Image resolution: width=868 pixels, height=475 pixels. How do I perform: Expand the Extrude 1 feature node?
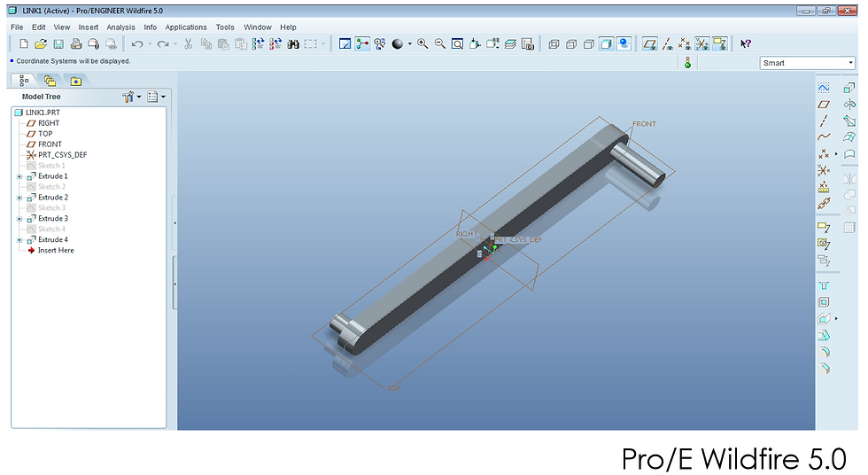pos(19,176)
